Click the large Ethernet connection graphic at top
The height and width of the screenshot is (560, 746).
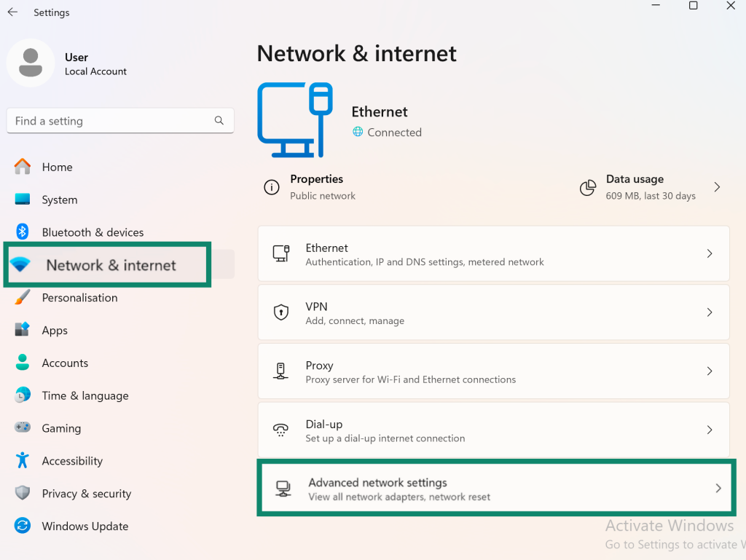(x=295, y=119)
